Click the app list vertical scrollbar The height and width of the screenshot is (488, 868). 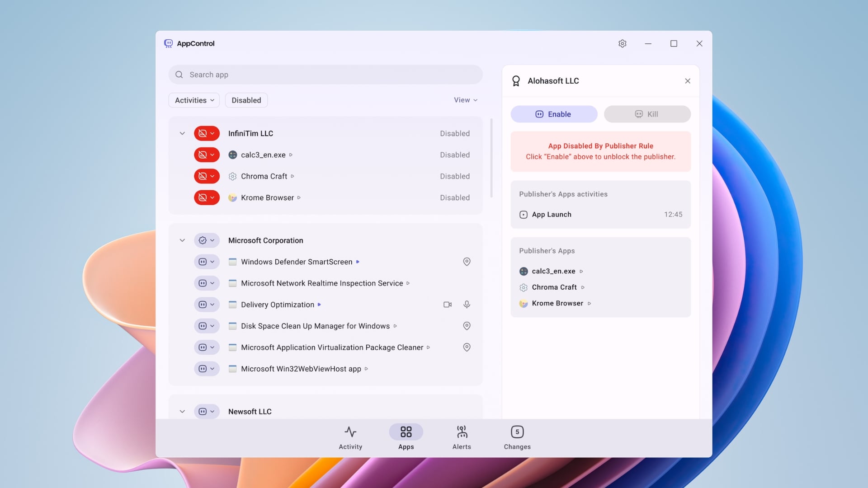click(x=491, y=158)
